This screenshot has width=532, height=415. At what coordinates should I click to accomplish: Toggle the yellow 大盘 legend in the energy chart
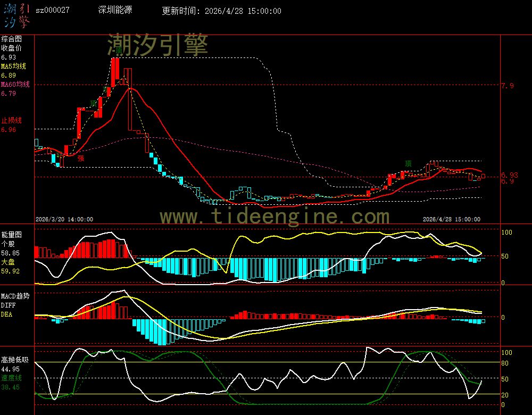[x=8, y=262]
